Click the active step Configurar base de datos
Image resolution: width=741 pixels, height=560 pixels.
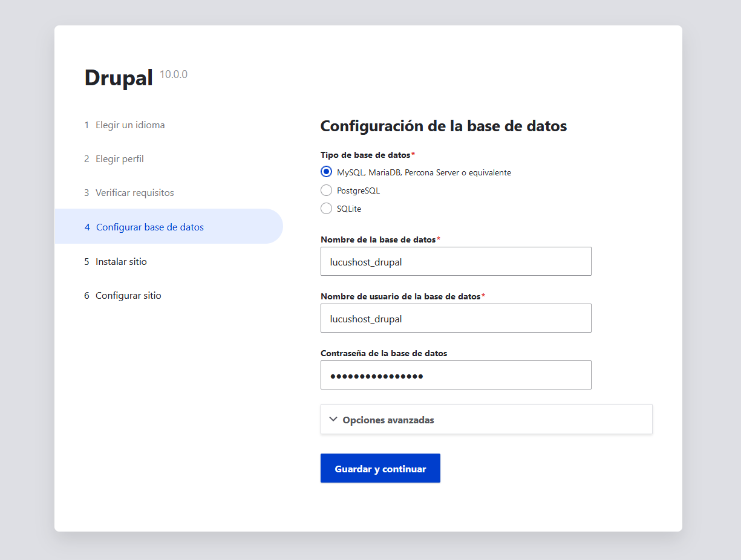pyautogui.click(x=149, y=227)
